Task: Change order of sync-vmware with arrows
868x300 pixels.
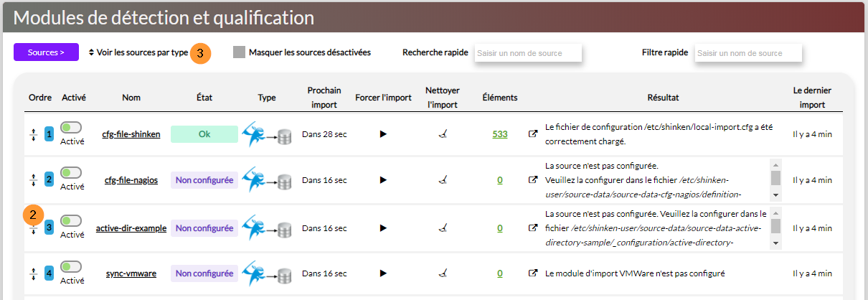Action: click(x=33, y=273)
